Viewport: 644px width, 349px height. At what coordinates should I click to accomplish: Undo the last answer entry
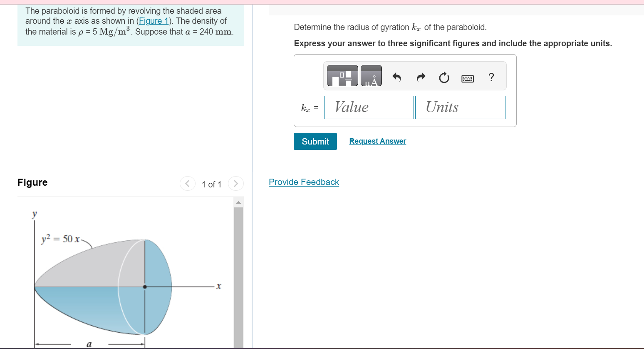(396, 77)
